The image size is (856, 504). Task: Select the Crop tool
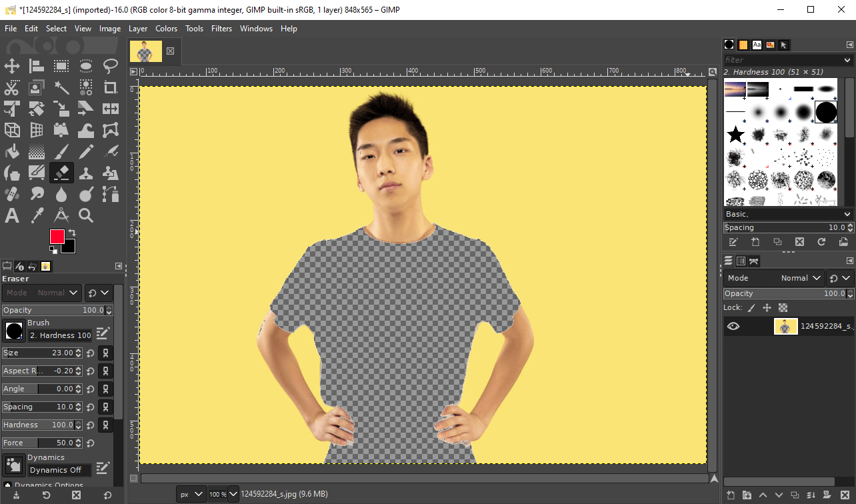point(111,87)
